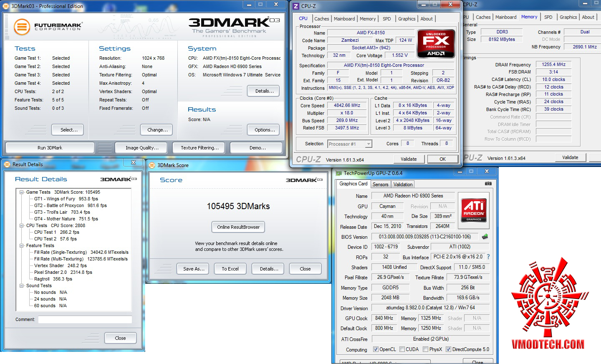Image resolution: width=601 pixels, height=364 pixels.
Task: Select GT1 - Wings of Fury result row
Action: point(66,199)
